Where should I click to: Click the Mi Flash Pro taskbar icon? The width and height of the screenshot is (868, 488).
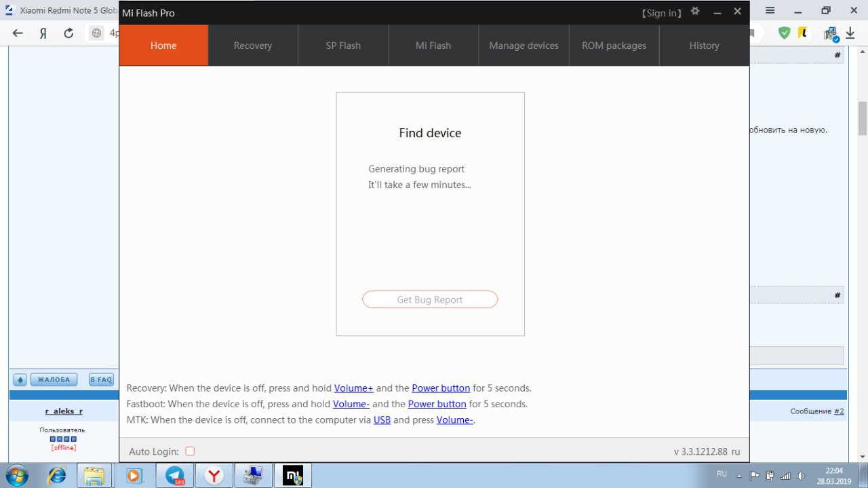[x=293, y=475]
